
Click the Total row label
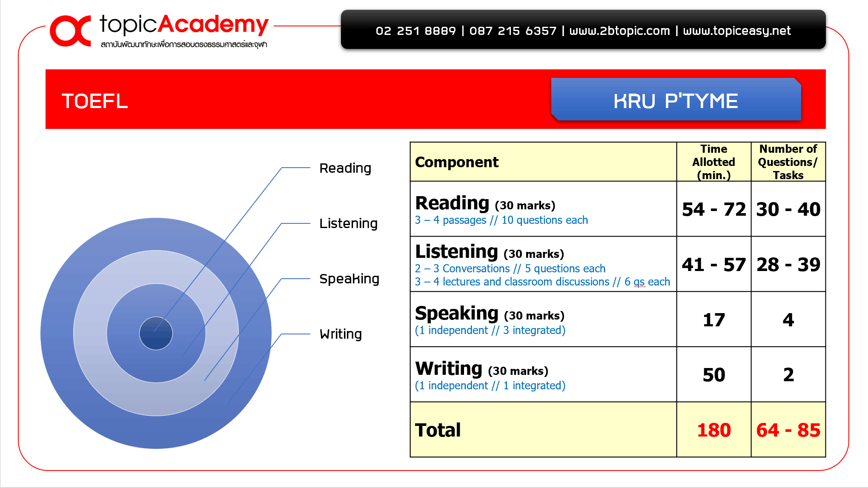coord(438,430)
